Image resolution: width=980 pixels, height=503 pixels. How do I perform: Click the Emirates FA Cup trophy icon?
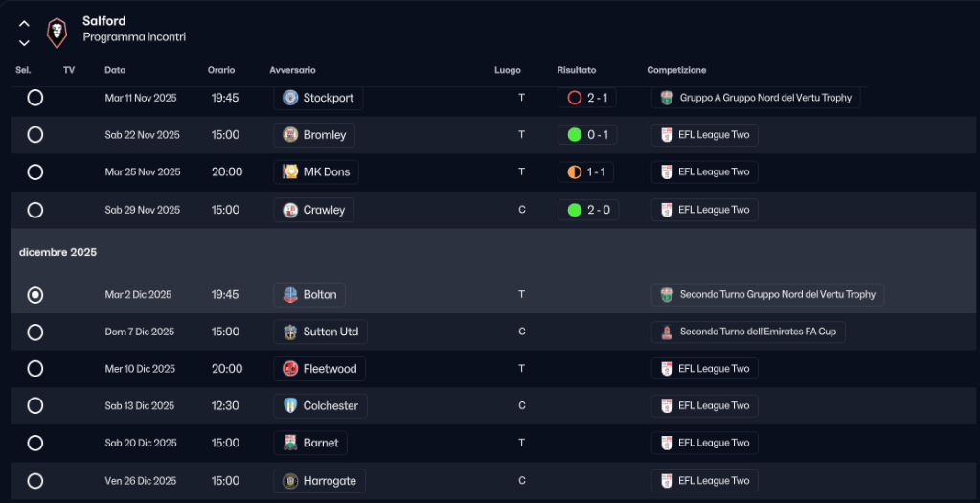click(667, 332)
